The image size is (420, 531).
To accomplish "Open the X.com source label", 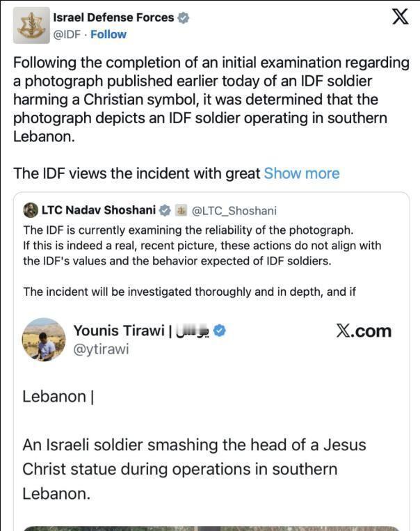I will tap(364, 331).
